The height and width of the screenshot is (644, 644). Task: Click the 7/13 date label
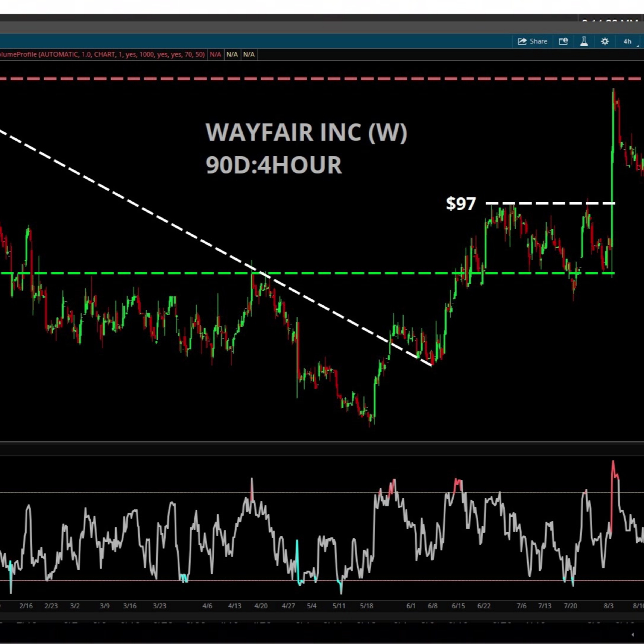tap(545, 606)
